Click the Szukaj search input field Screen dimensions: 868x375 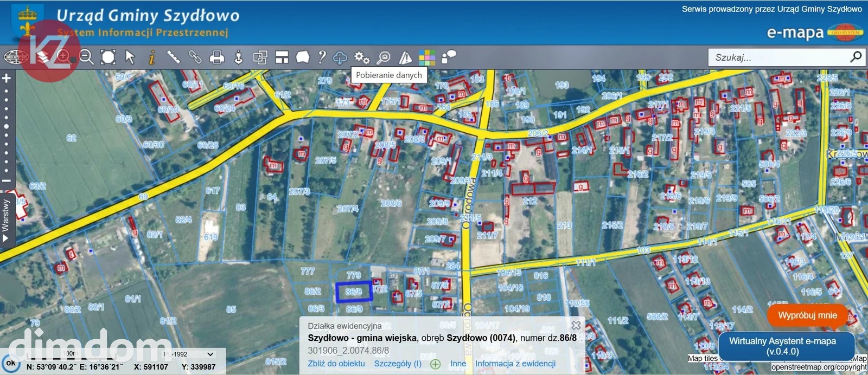[x=780, y=57]
